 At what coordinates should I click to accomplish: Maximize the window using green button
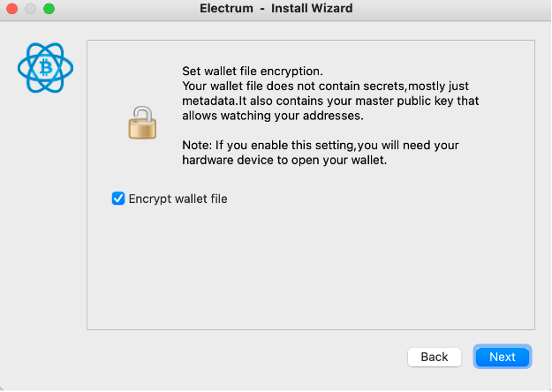pyautogui.click(x=49, y=9)
